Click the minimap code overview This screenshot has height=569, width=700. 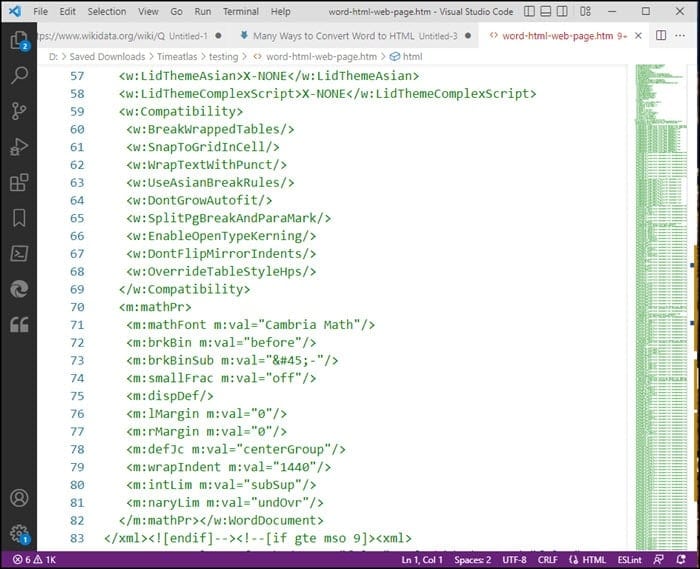[662, 307]
